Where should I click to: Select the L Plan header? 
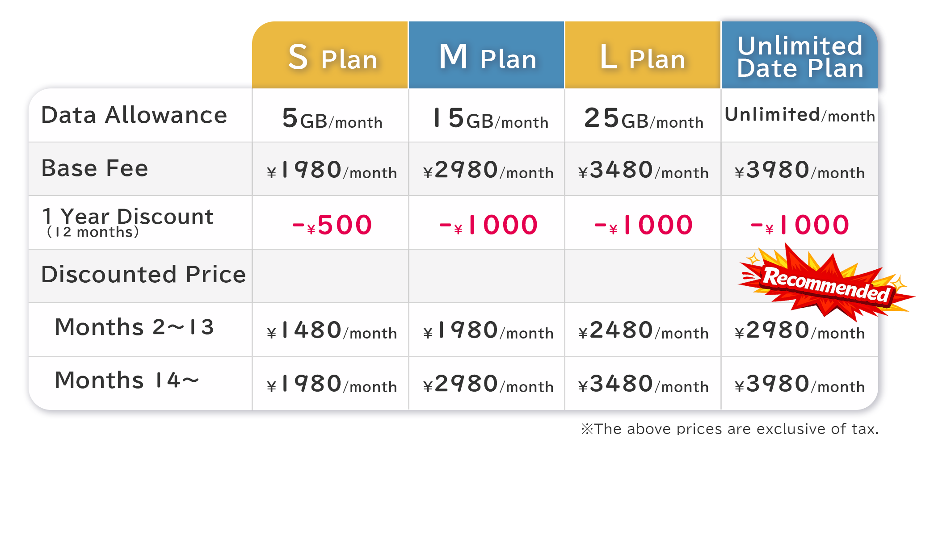coord(643,55)
